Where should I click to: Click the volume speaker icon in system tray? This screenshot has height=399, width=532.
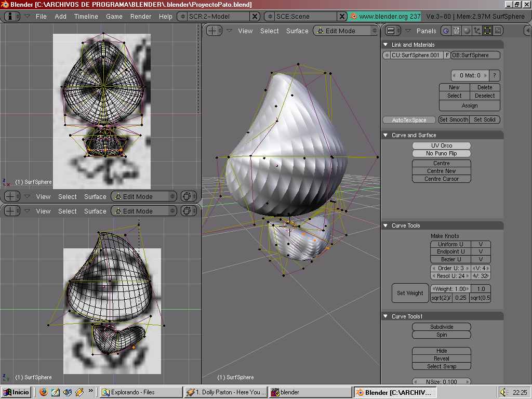coord(503,392)
